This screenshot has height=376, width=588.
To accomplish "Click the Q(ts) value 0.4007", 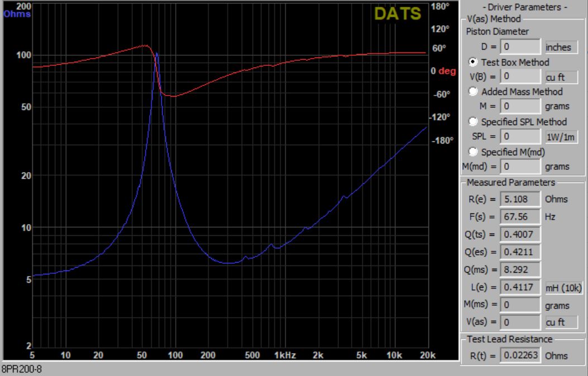I will [x=520, y=234].
